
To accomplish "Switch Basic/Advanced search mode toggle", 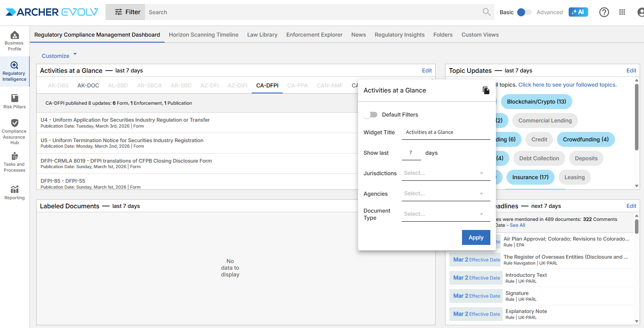I will [x=523, y=12].
